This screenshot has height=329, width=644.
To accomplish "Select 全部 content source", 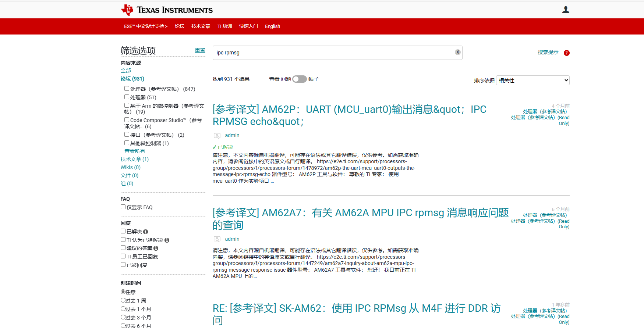I will (125, 71).
